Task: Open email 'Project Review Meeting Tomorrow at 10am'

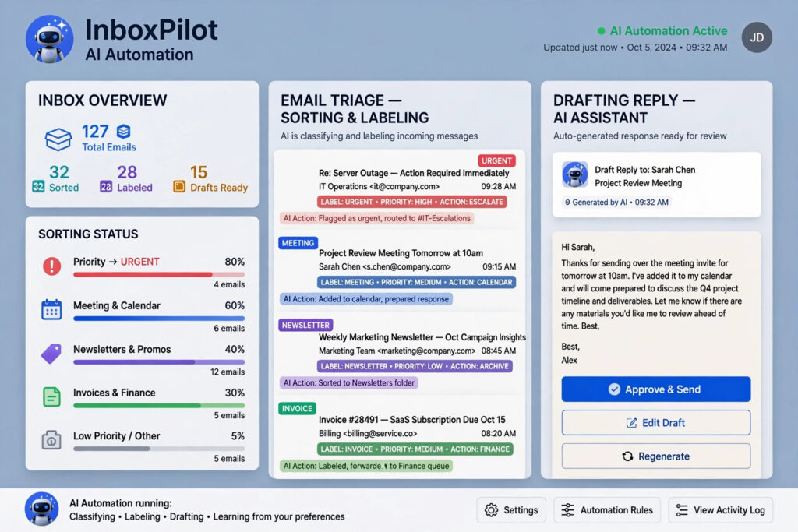Action: (x=401, y=253)
